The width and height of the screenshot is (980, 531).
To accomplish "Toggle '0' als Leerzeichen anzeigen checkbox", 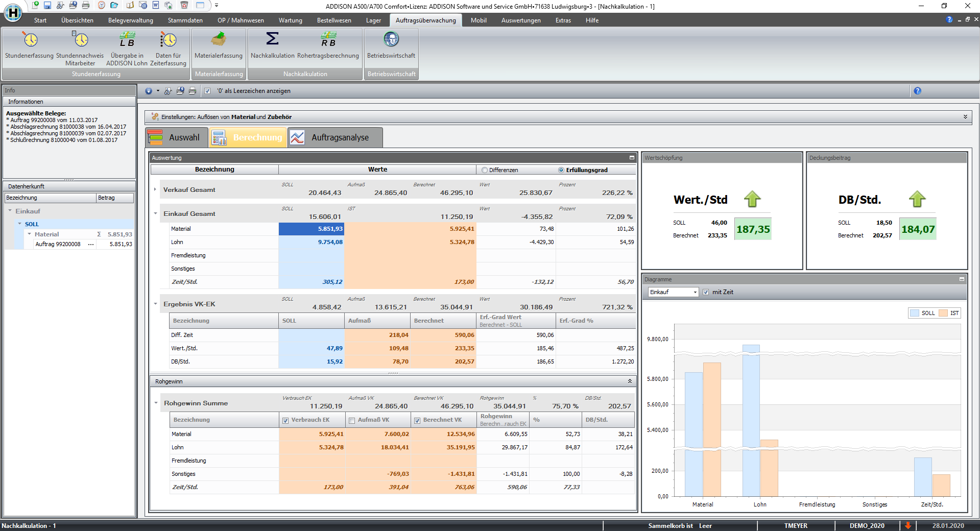I will 207,91.
